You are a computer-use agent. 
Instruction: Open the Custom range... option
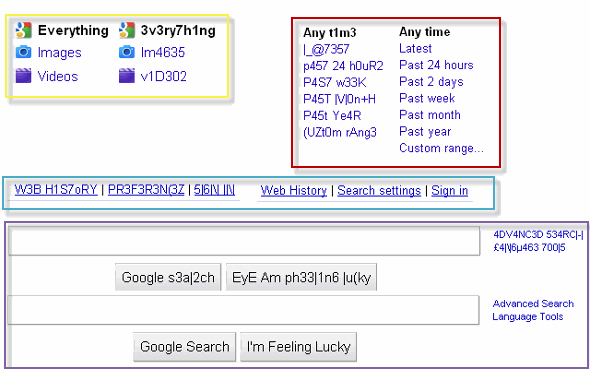pyautogui.click(x=441, y=148)
